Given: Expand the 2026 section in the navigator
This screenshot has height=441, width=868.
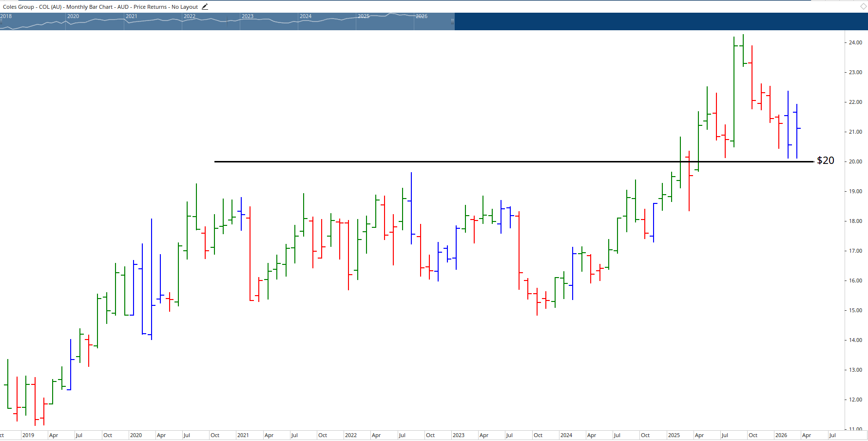Looking at the screenshot, I should click(x=423, y=16).
